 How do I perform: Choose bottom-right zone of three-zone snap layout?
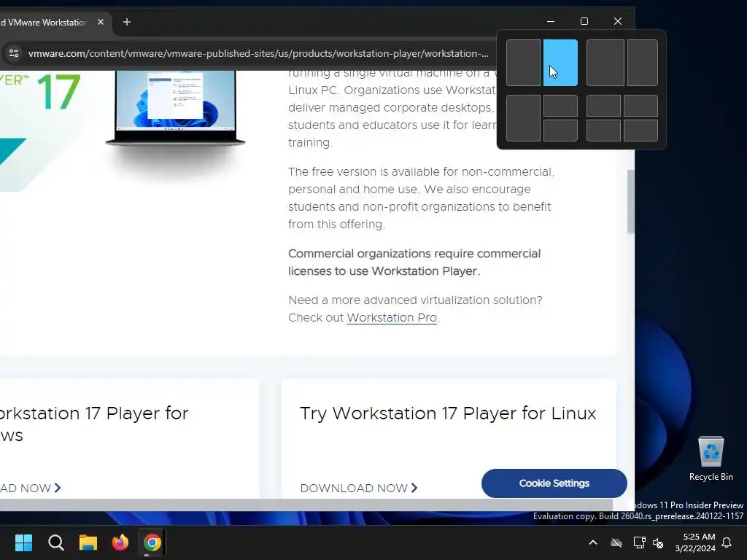(560, 131)
